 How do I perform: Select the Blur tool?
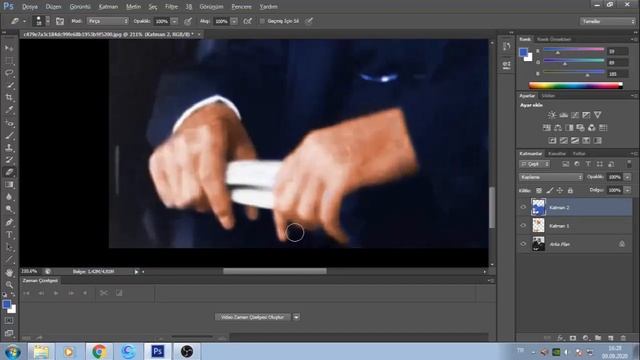click(9, 197)
